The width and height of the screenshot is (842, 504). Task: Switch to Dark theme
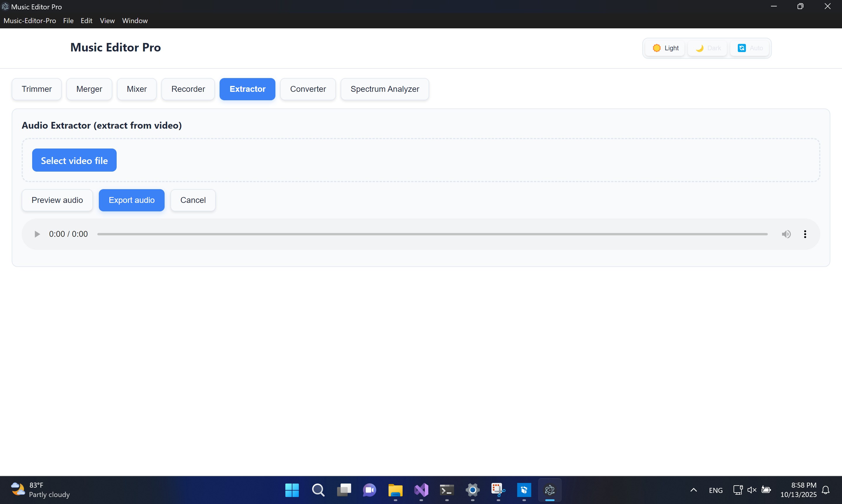coord(708,48)
